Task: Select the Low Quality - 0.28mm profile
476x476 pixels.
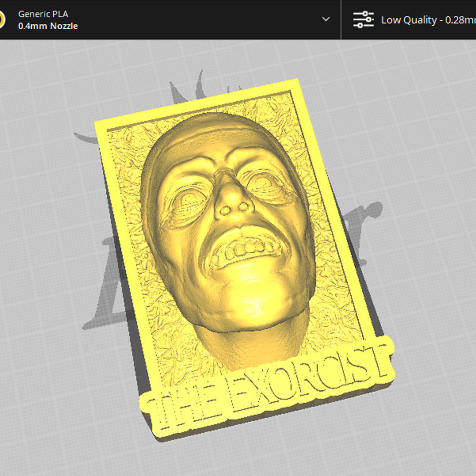Action: coord(428,20)
